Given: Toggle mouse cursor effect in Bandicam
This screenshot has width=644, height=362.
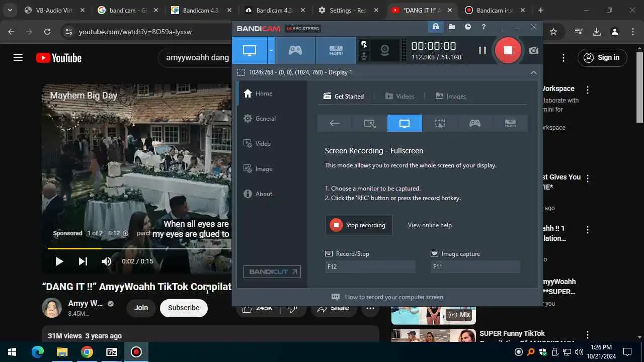Looking at the screenshot, I should [x=364, y=44].
